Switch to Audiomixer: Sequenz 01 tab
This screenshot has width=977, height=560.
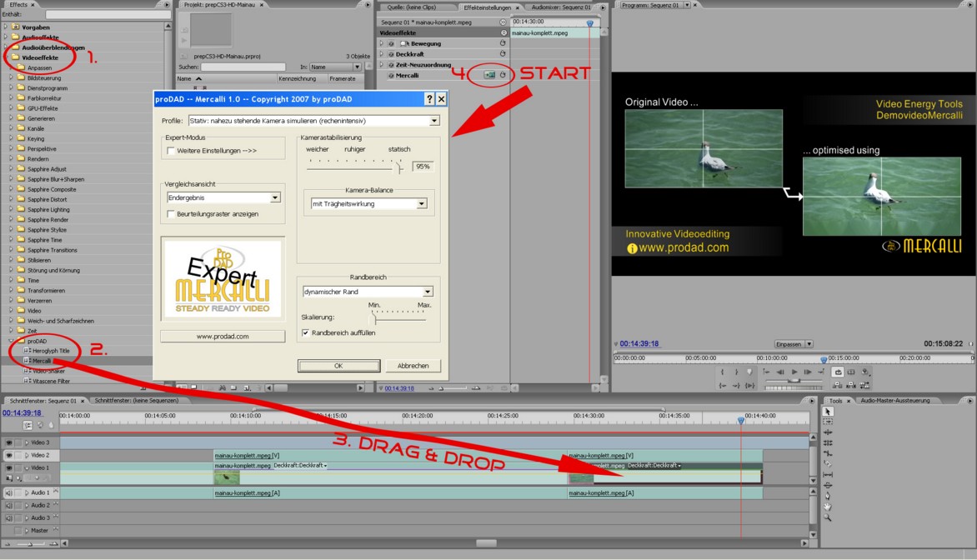tap(561, 7)
